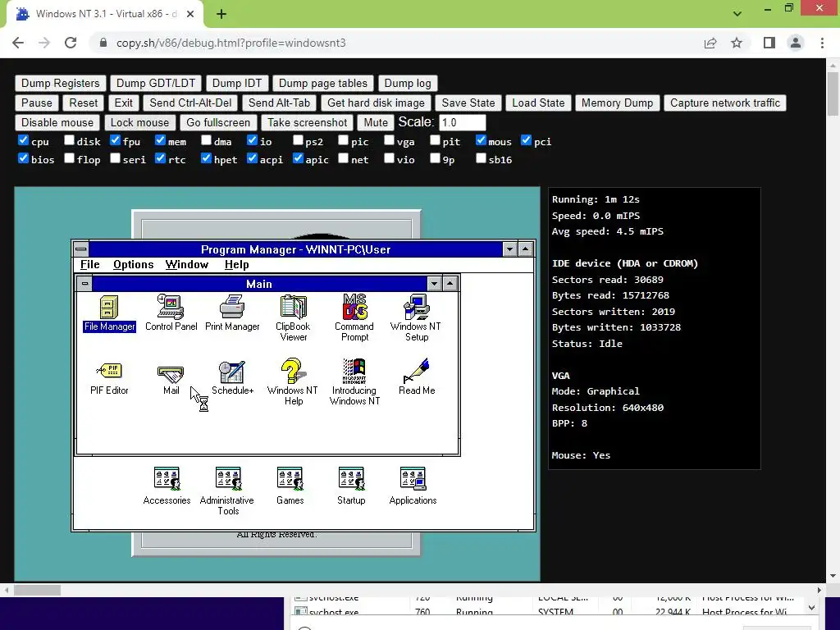The image size is (840, 630).
Task: Toggle the mem checkbox
Action: click(160, 140)
